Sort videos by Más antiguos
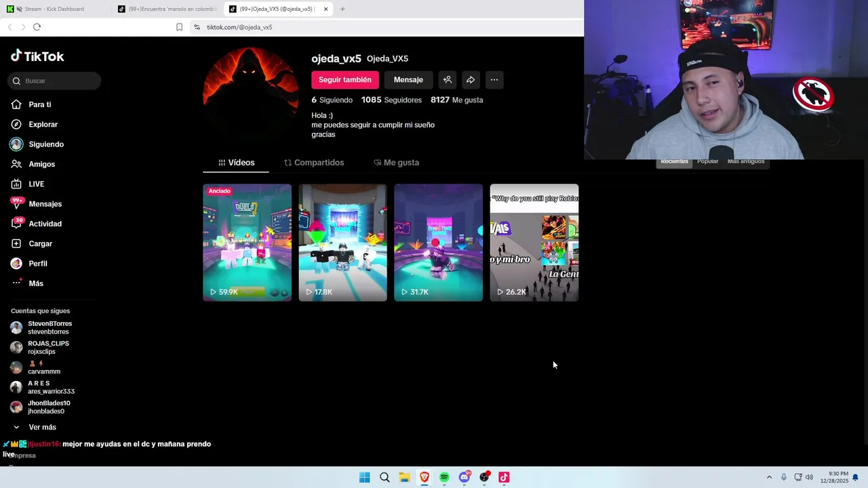This screenshot has height=488, width=868. pyautogui.click(x=745, y=161)
